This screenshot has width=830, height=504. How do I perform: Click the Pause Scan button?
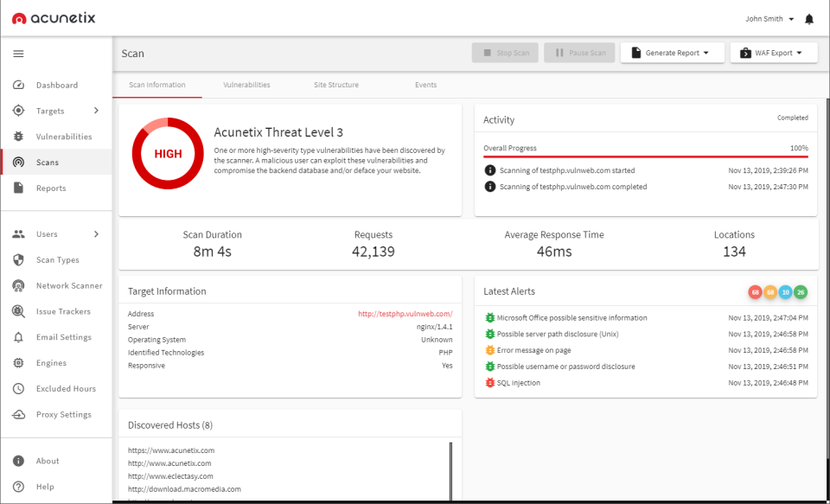pos(579,53)
